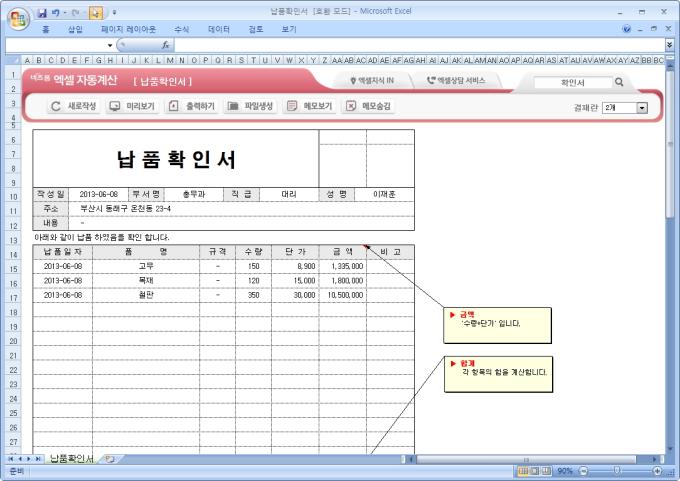This screenshot has height=481, width=680.
Task: Zoom in with the plus button
Action: click(x=657, y=471)
